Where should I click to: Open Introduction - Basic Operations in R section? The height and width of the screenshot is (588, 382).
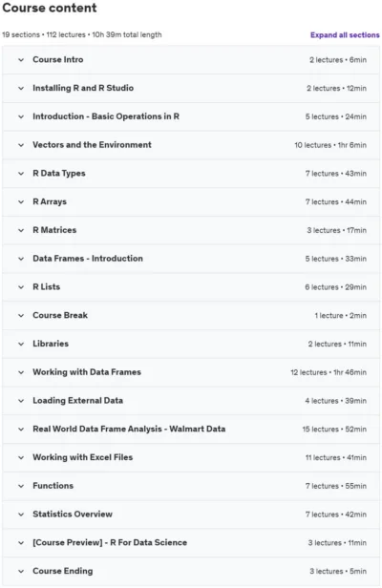click(x=191, y=116)
